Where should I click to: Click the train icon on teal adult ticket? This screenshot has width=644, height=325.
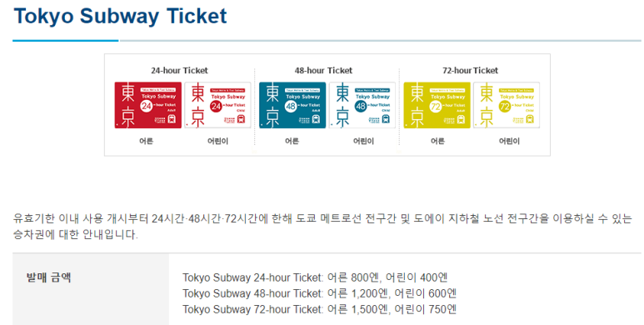pos(317,119)
